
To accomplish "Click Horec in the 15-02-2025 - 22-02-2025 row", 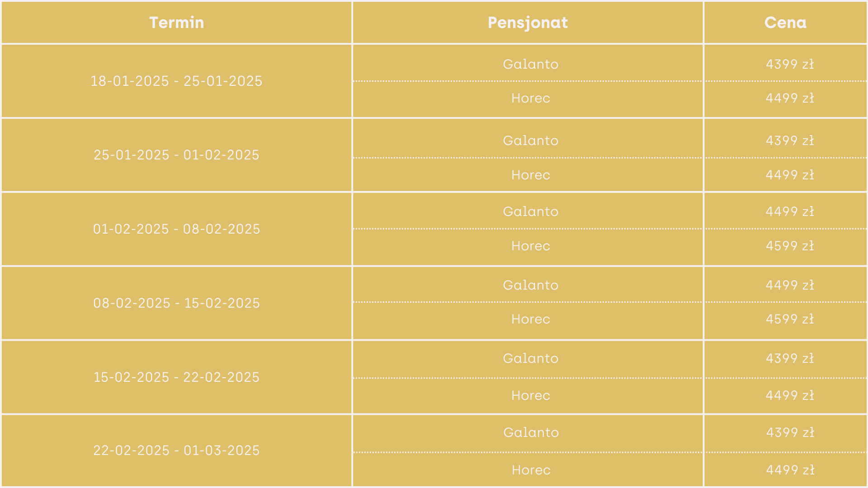I will [531, 395].
